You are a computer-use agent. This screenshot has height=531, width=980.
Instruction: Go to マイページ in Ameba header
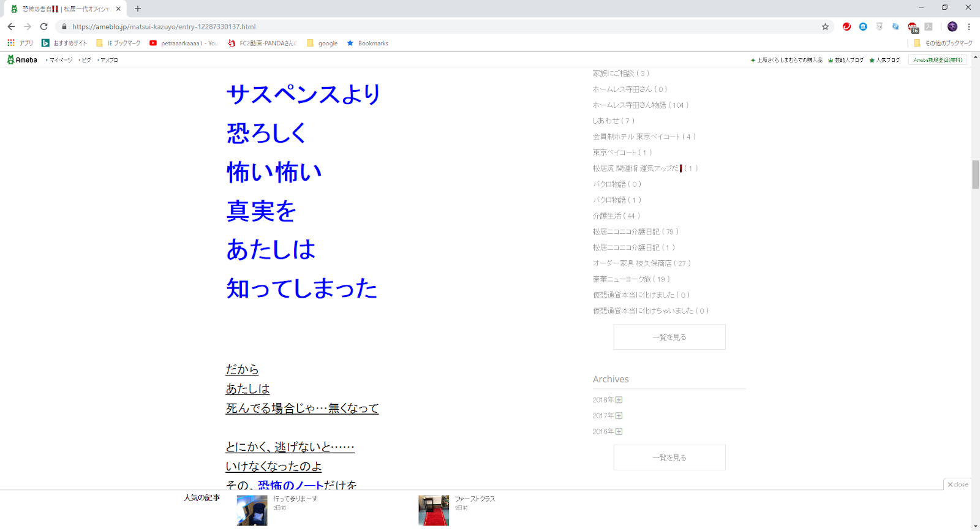pyautogui.click(x=59, y=60)
